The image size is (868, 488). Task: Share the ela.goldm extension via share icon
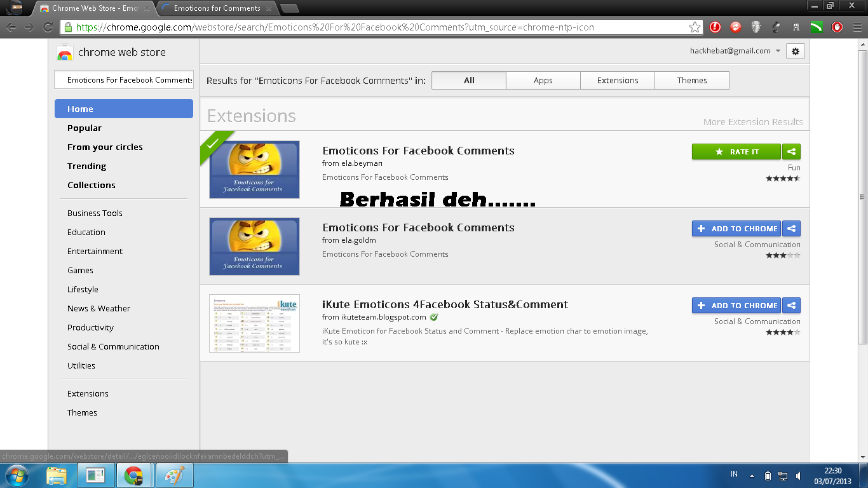coord(791,229)
